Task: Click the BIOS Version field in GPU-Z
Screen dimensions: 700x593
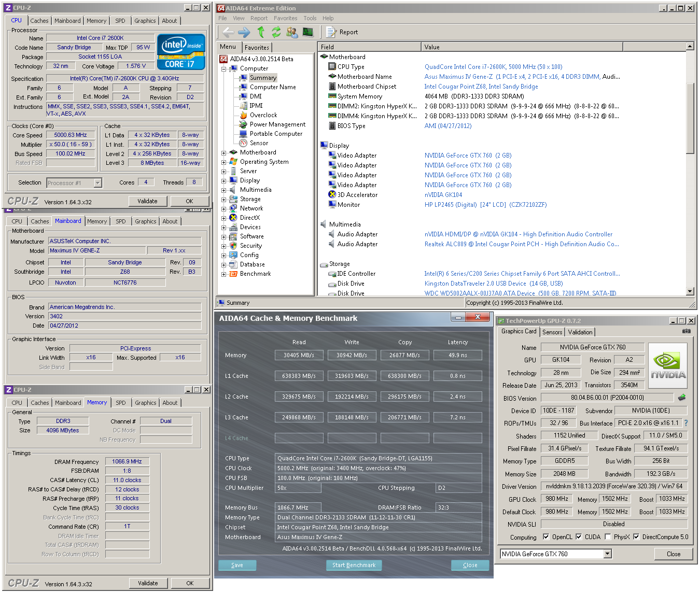Action: coord(607,398)
